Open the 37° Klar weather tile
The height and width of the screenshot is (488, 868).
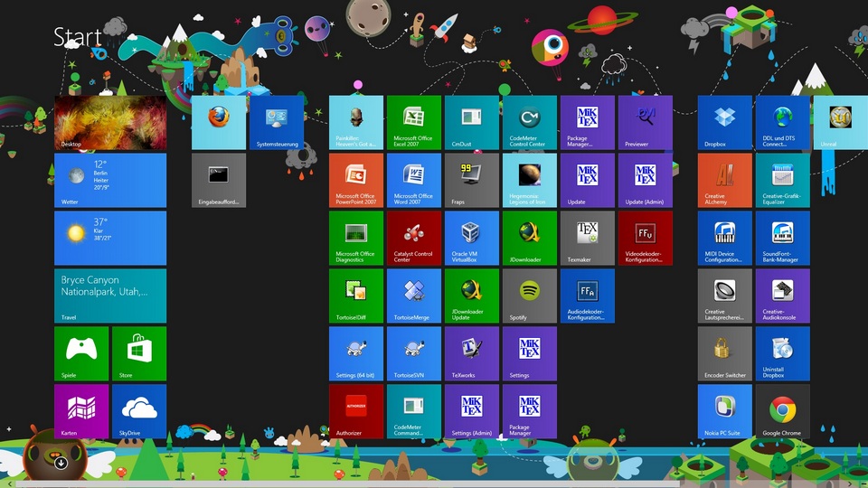pos(110,238)
